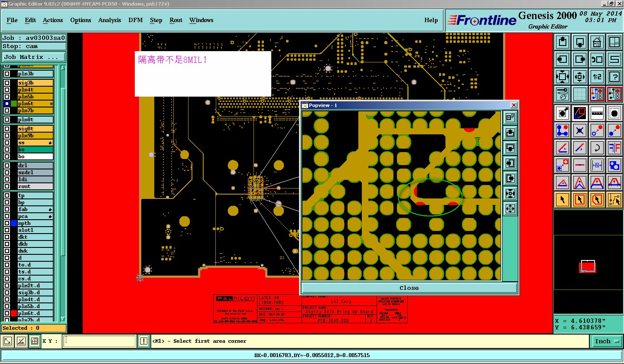Click the X Y coordinate input field
This screenshot has height=364, width=624.
click(x=100, y=341)
